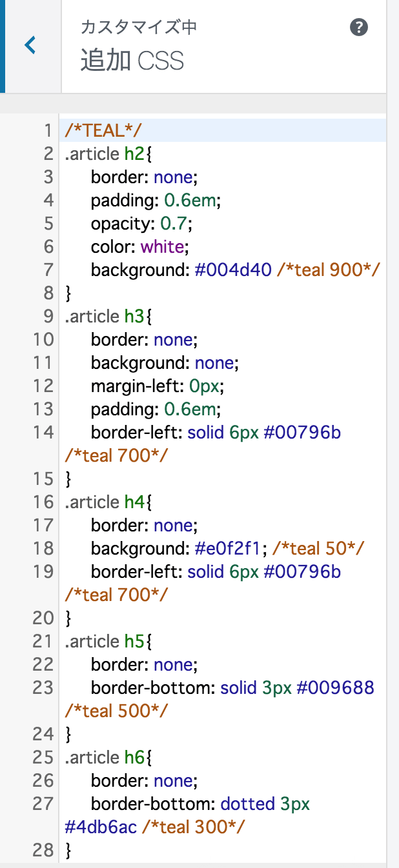Viewport: 399px width, 868px height.
Task: Click closing brace on line 28
Action: 68,851
